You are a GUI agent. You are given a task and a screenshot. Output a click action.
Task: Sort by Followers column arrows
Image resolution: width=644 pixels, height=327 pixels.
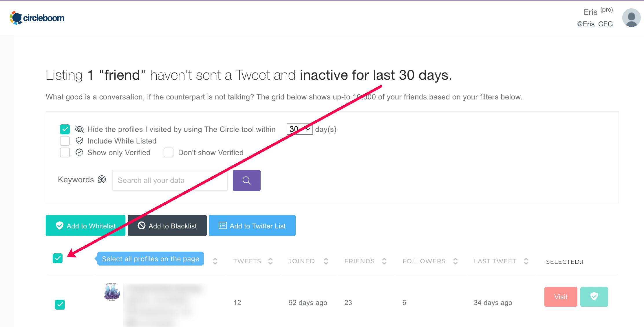(455, 261)
